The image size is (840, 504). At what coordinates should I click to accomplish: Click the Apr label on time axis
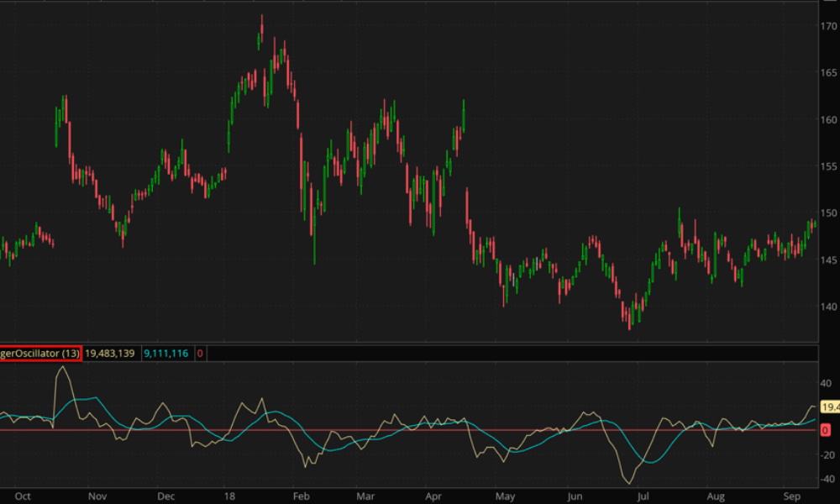(x=433, y=496)
